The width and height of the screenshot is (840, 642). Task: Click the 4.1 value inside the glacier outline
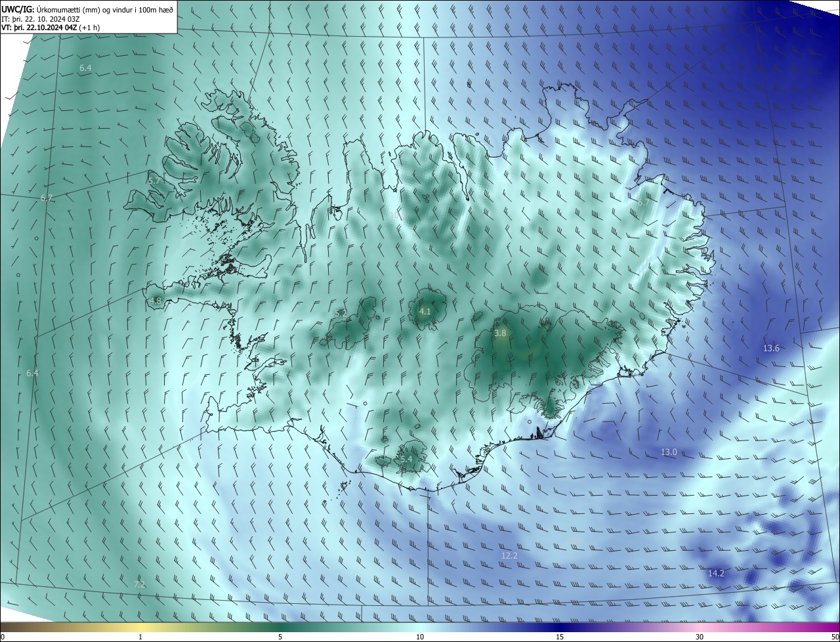click(425, 311)
